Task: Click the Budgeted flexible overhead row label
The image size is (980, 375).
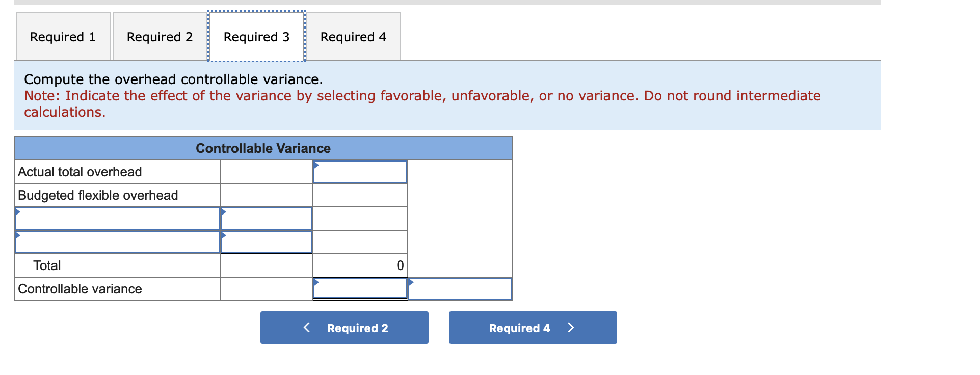Action: (97, 195)
